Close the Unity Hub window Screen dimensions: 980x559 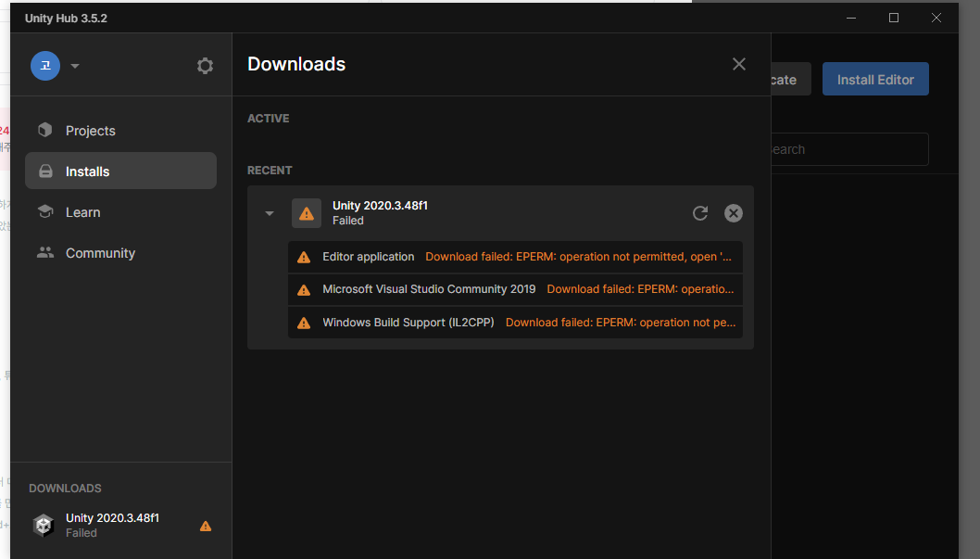(x=936, y=18)
